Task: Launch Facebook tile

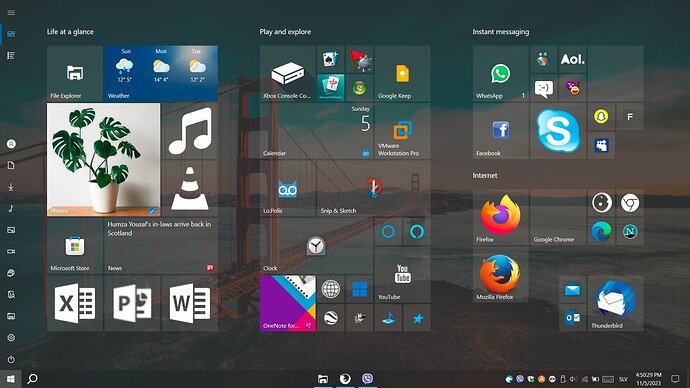Action: point(501,131)
